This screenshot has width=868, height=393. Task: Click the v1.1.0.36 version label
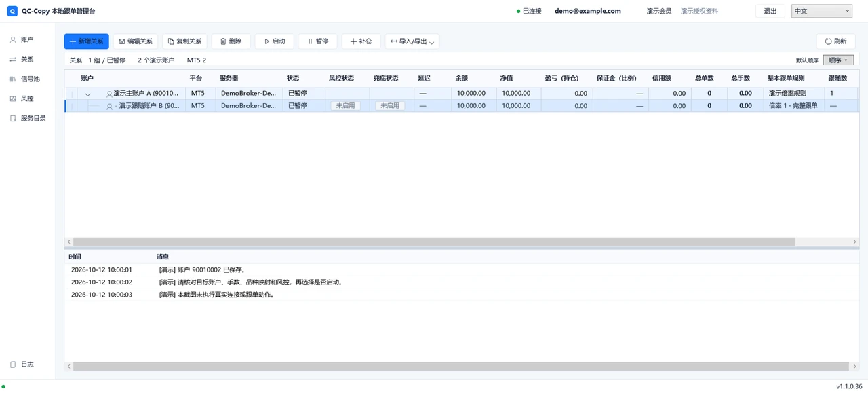(849, 386)
